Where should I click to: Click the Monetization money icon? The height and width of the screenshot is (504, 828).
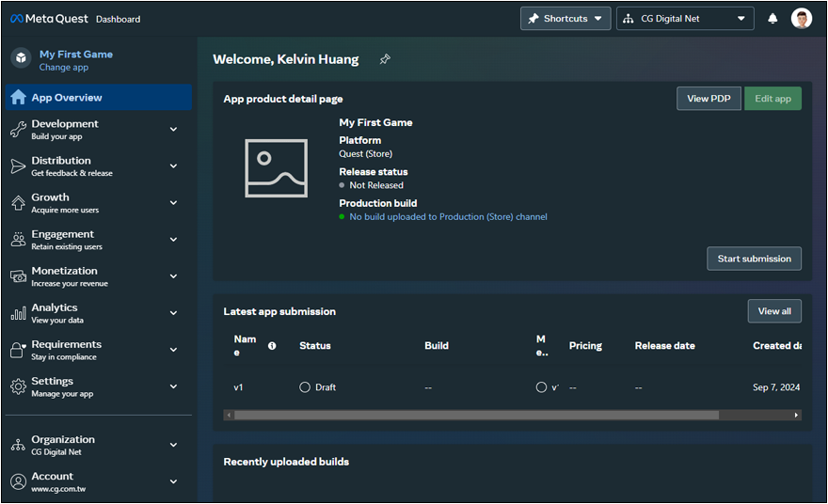tap(19, 276)
